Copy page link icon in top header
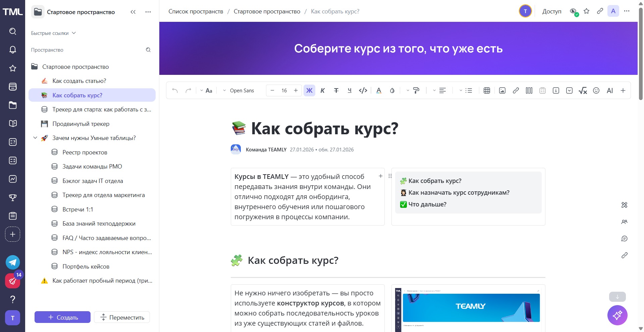Viewport: 644px width, 332px height. tap(600, 11)
